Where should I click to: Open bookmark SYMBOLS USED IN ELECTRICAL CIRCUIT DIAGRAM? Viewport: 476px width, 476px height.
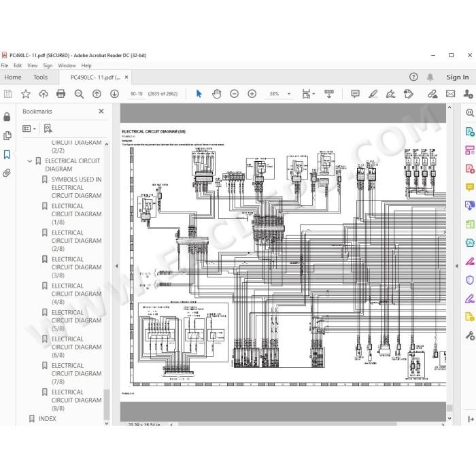pos(76,187)
